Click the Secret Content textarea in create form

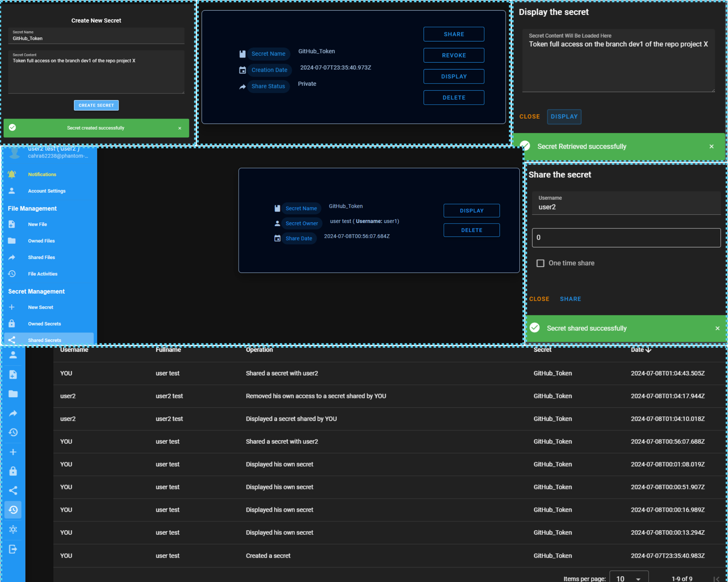96,72
